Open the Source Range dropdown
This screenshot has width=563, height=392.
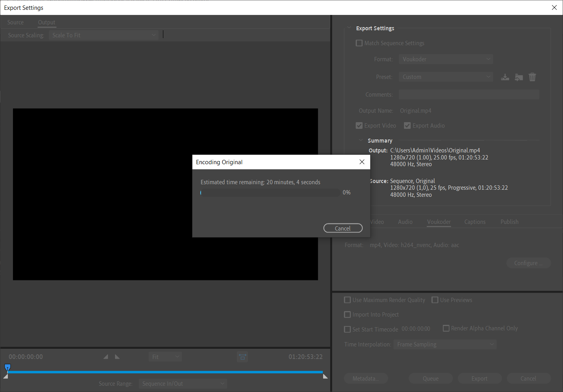(183, 384)
